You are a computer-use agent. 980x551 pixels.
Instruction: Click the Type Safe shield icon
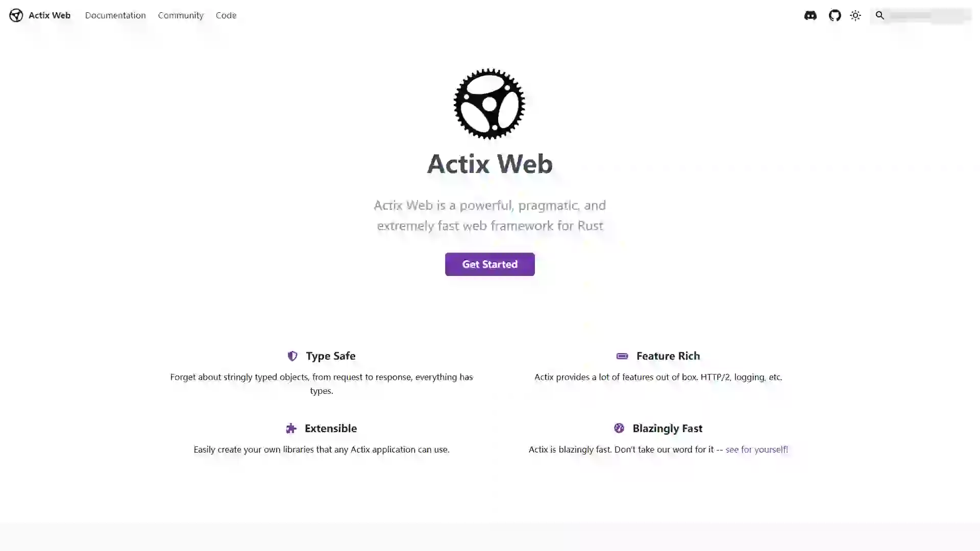pos(292,356)
